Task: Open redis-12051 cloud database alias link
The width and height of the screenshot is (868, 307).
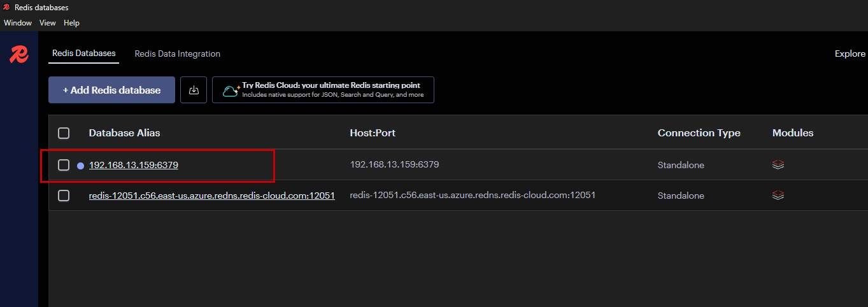Action: 212,196
